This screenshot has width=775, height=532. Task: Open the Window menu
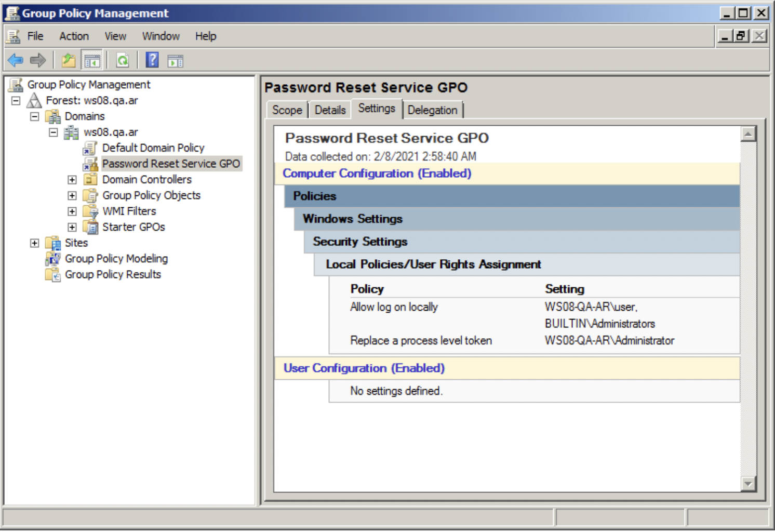tap(161, 36)
